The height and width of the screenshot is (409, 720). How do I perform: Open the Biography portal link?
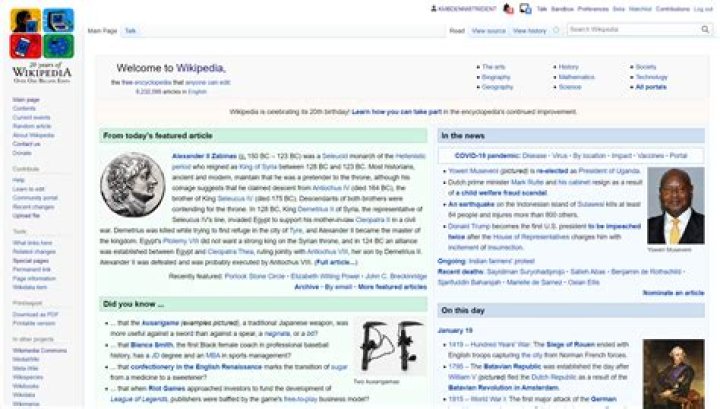(x=496, y=77)
